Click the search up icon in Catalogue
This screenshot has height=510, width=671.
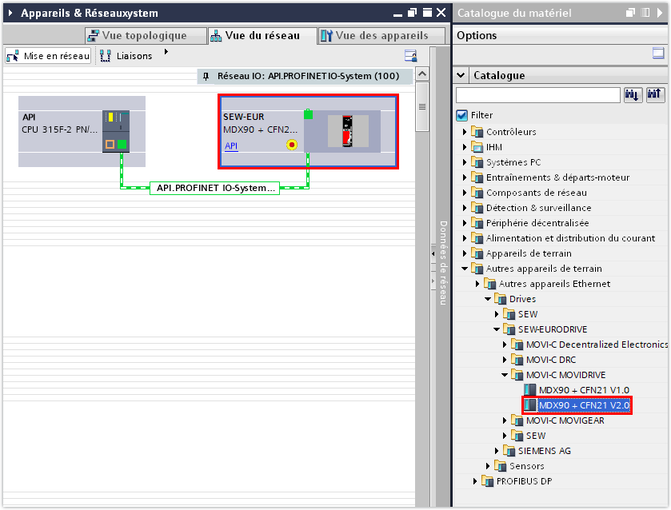click(x=655, y=95)
